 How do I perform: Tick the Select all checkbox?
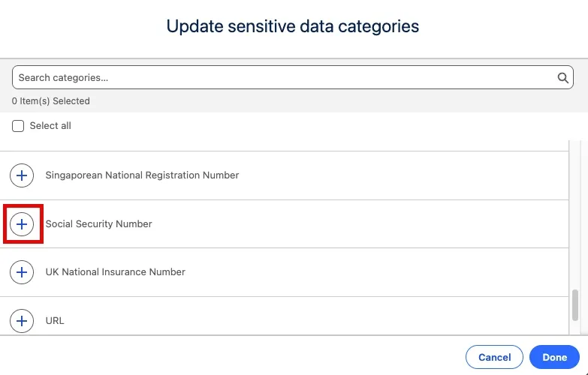click(x=18, y=126)
